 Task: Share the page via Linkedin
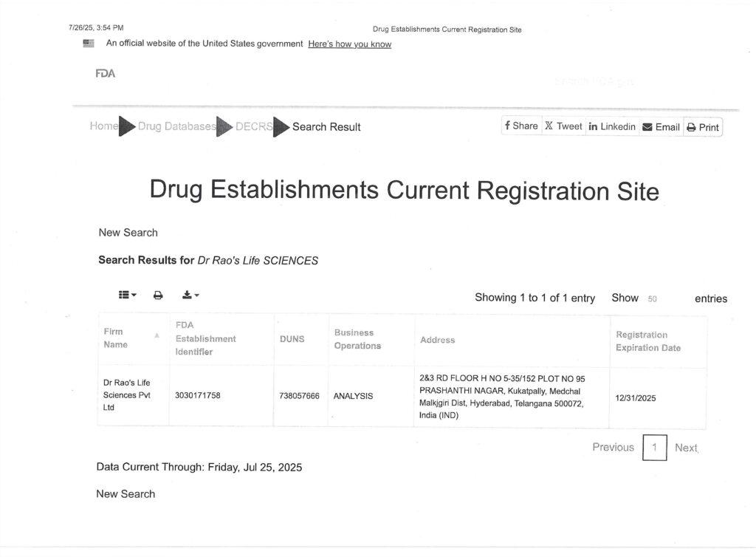click(611, 126)
